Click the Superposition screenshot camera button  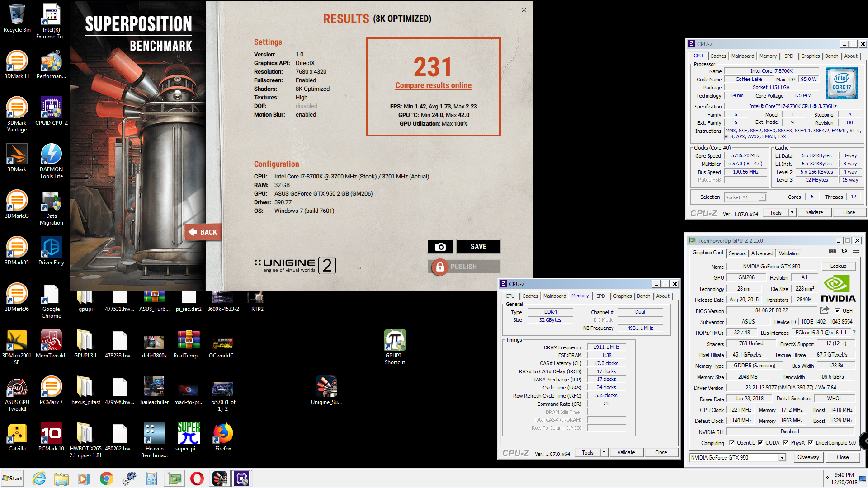tap(440, 247)
